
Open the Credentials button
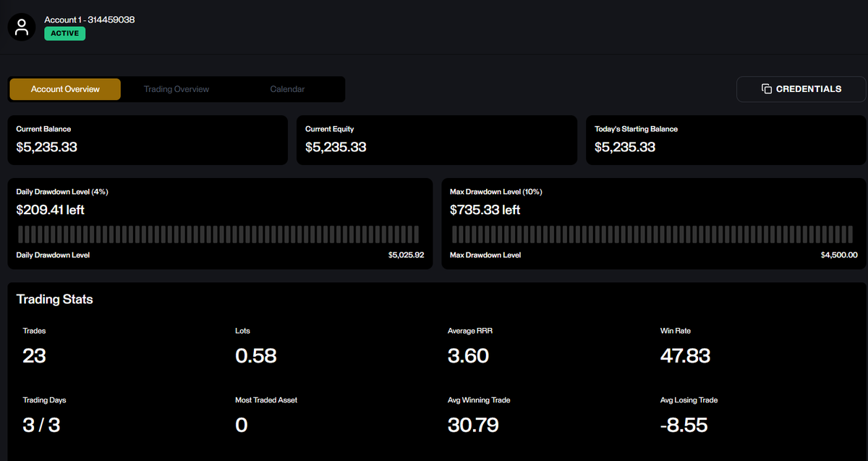(x=801, y=89)
